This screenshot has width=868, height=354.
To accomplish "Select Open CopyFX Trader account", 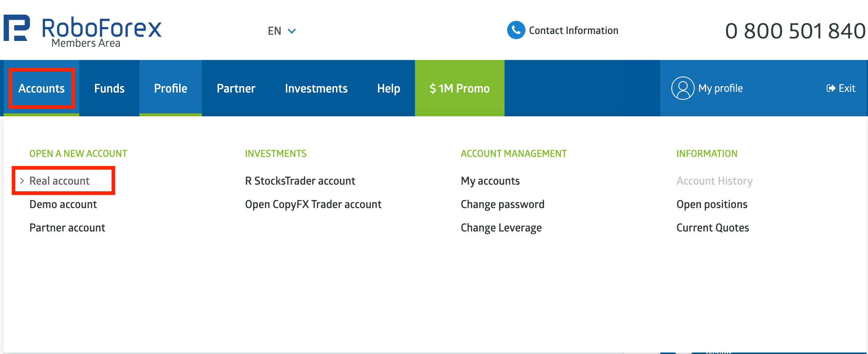I will click(313, 204).
